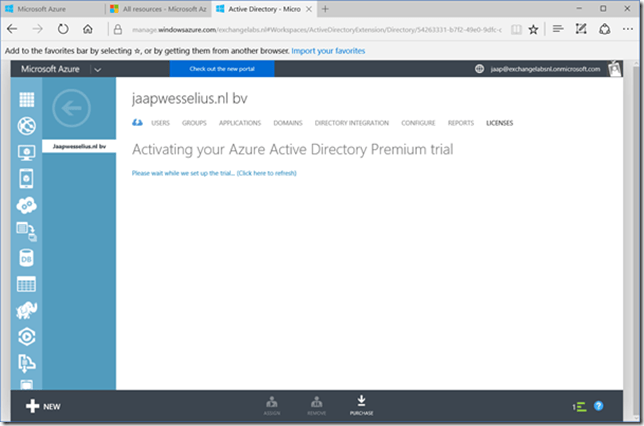Open Cloud Services gear-cloud icon
The height and width of the screenshot is (426, 644).
coord(27,205)
